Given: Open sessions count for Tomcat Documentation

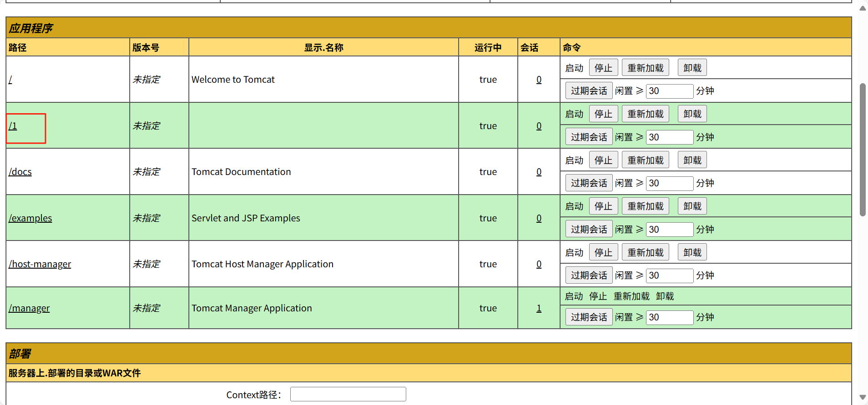Looking at the screenshot, I should pos(539,172).
